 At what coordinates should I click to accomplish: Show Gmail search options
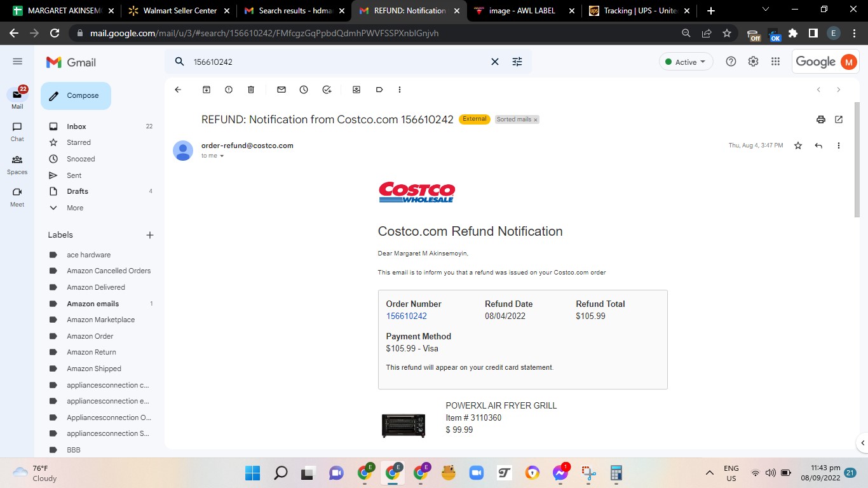(517, 62)
